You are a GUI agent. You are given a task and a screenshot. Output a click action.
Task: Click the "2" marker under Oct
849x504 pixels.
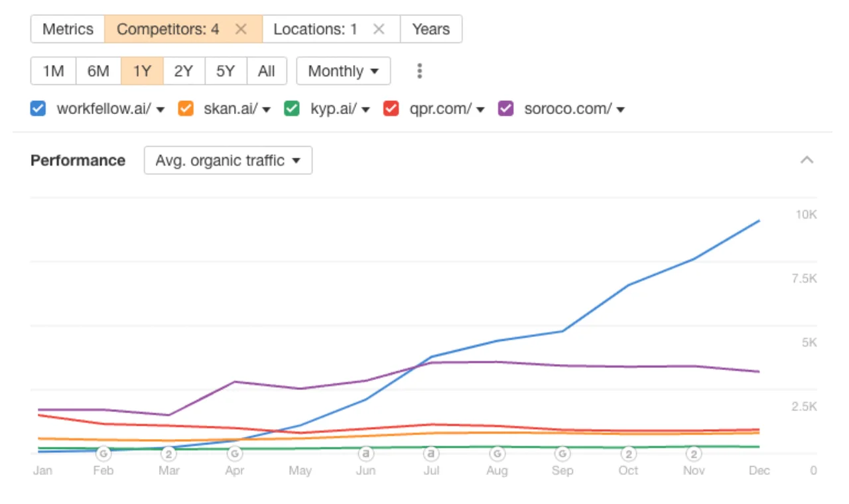click(628, 454)
